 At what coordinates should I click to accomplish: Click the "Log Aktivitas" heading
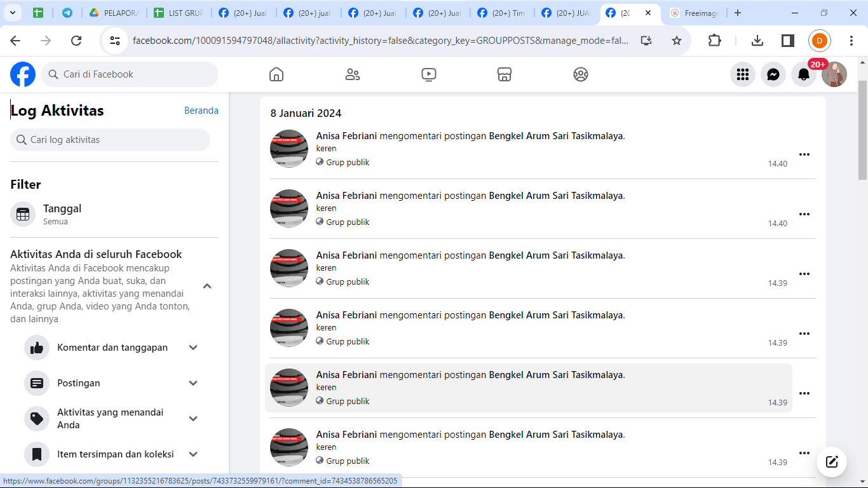click(57, 111)
